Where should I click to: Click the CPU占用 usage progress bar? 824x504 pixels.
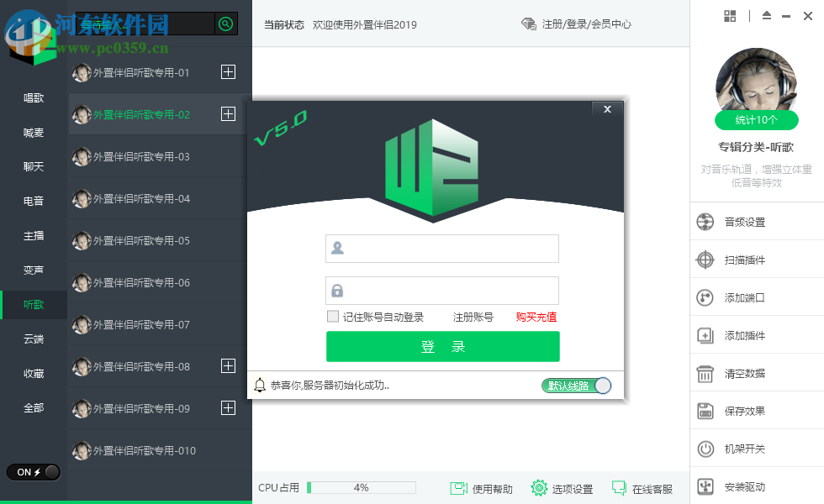[362, 487]
